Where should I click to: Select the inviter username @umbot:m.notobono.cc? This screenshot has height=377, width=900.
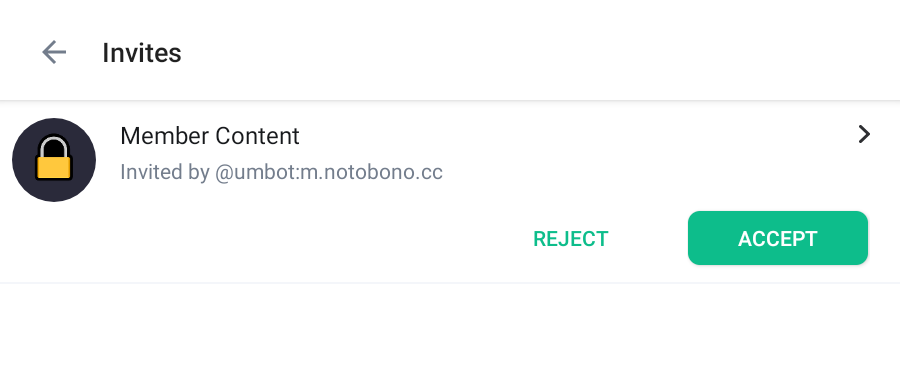(x=329, y=172)
